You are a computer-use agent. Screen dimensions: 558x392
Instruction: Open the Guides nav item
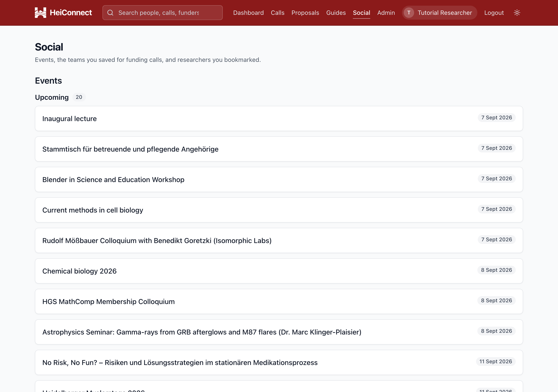coord(336,13)
